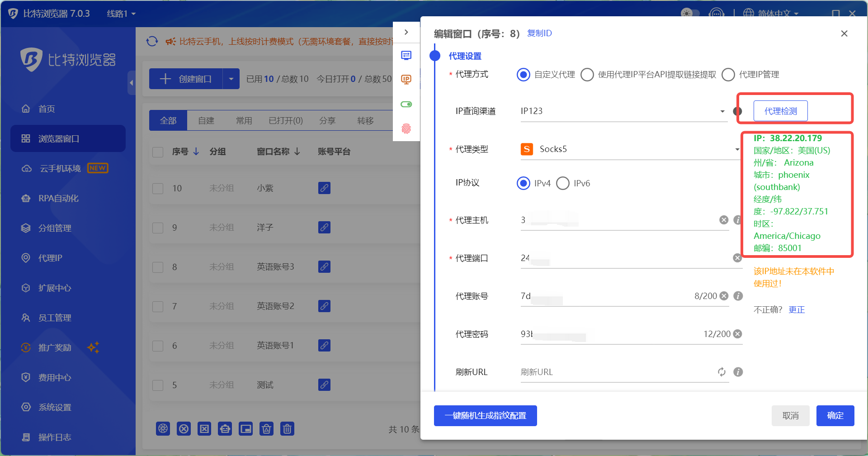Select the IPv6 radio button
The width and height of the screenshot is (868, 456).
[563, 183]
